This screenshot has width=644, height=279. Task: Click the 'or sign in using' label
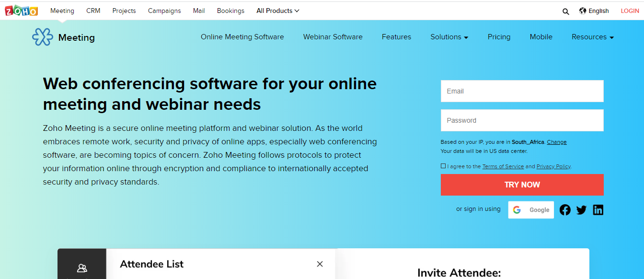[478, 209]
